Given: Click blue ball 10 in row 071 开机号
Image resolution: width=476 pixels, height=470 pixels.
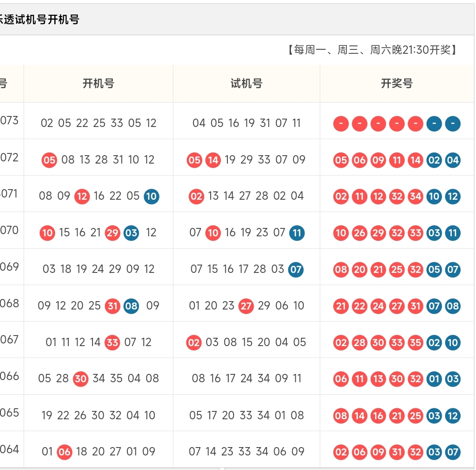Looking at the screenshot, I should point(152,197).
